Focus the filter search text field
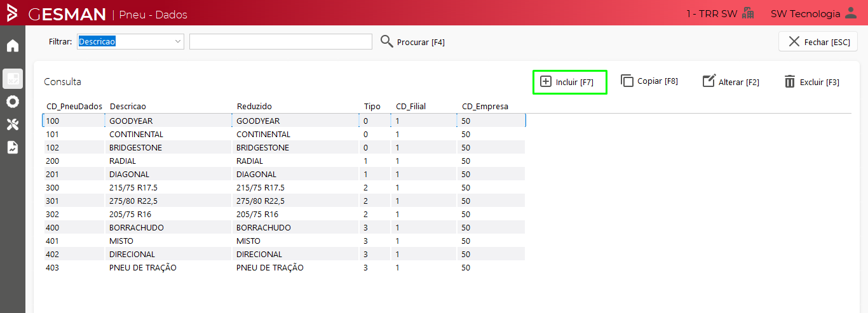Screen dimensions: 868x313 [x=281, y=42]
